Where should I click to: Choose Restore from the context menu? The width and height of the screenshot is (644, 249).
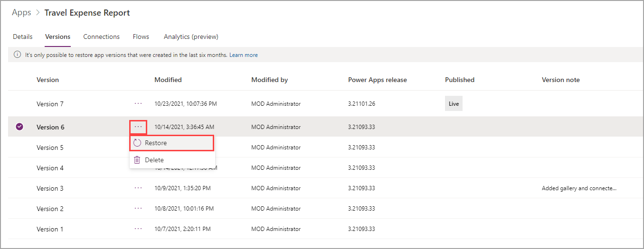tap(172, 143)
